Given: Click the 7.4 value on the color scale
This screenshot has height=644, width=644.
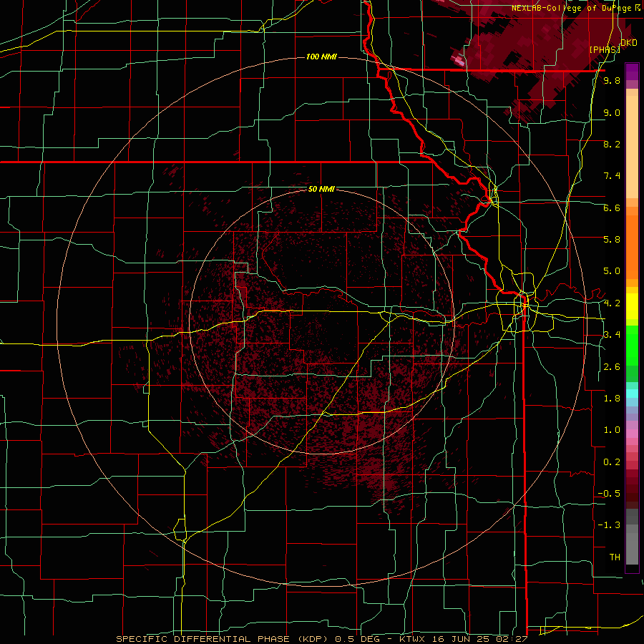Looking at the screenshot, I should 612,176.
